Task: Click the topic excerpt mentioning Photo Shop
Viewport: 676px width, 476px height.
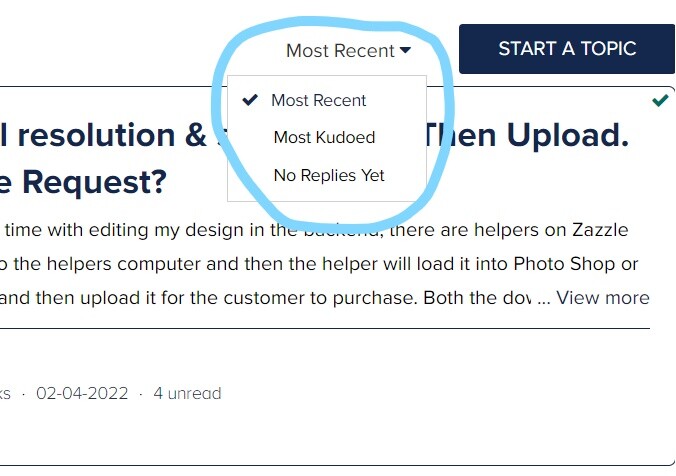Action: click(x=319, y=264)
